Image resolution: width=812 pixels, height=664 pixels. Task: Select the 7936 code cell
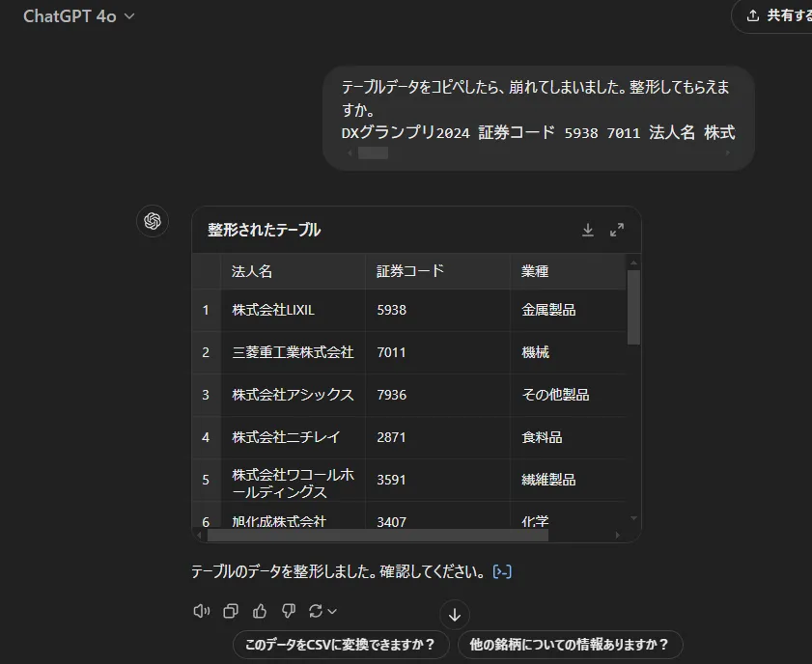tap(437, 395)
